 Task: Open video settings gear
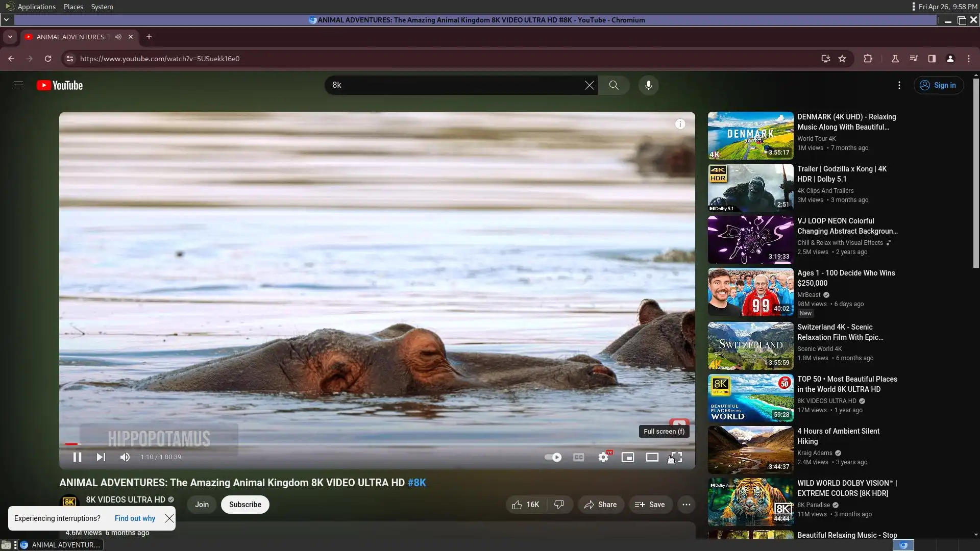coord(603,457)
